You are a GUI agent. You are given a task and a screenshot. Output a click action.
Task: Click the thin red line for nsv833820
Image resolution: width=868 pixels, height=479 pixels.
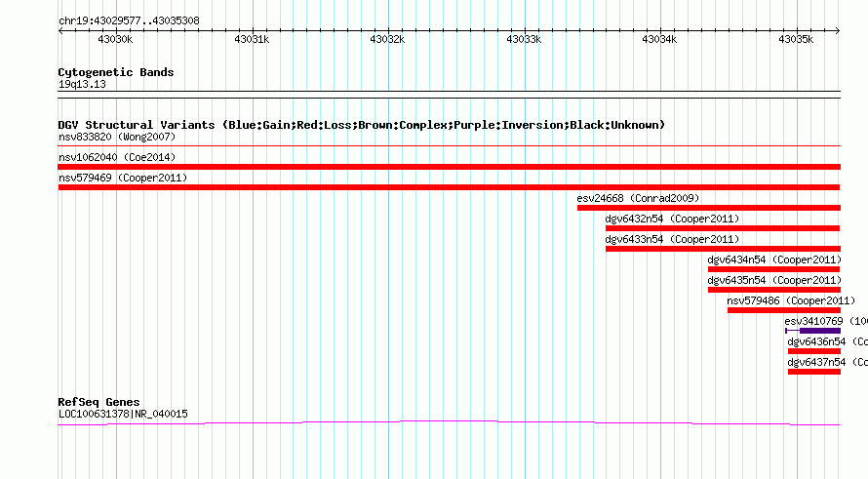[x=449, y=146]
